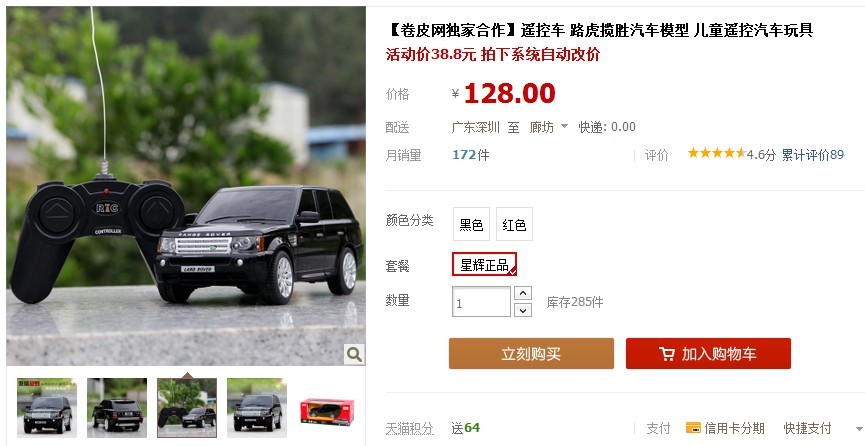Screen dimensions: 865x446
Task: Increase quantity with the up arrow
Action: (x=522, y=293)
